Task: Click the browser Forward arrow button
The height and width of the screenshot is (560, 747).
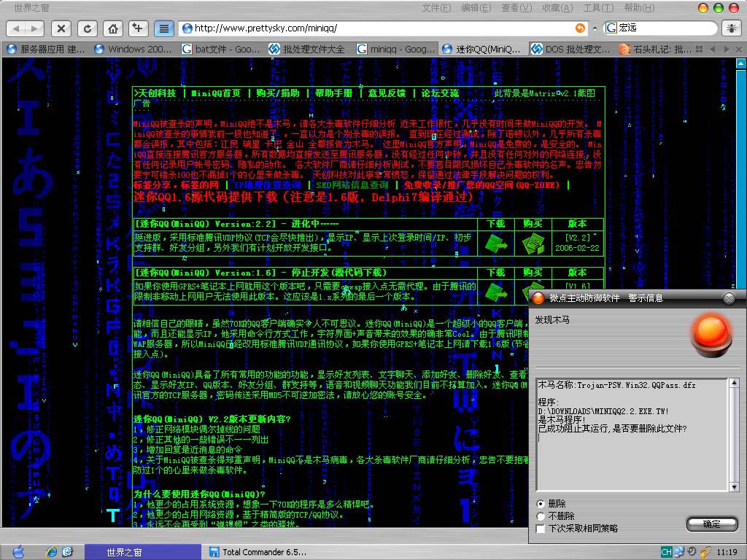Action: pyautogui.click(x=34, y=28)
